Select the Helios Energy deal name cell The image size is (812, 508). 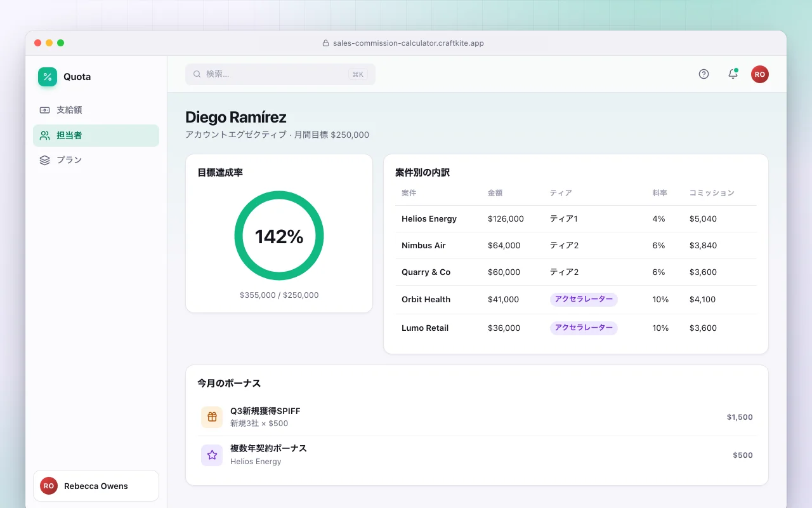point(429,219)
